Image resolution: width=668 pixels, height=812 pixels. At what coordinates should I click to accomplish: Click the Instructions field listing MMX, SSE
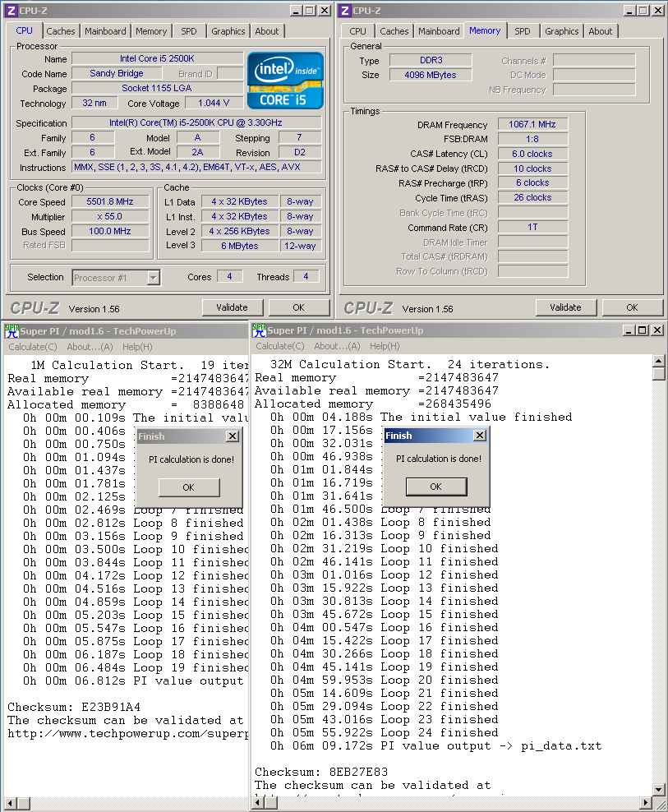pyautogui.click(x=196, y=168)
